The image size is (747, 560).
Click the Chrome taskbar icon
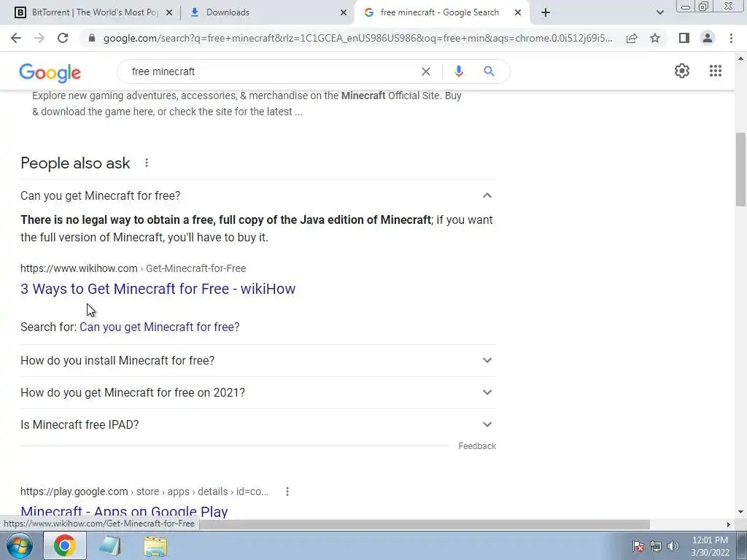[x=65, y=545]
